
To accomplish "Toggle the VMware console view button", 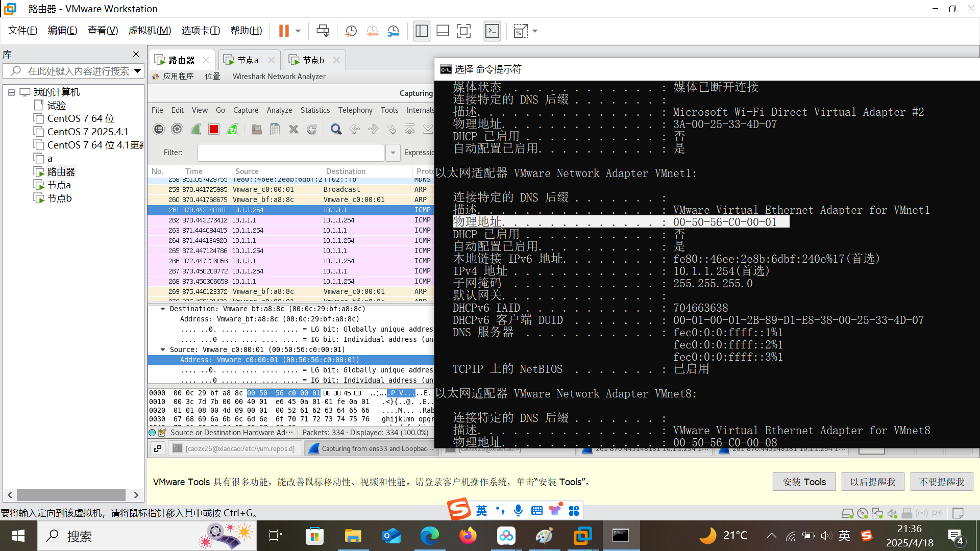I will pos(492,31).
